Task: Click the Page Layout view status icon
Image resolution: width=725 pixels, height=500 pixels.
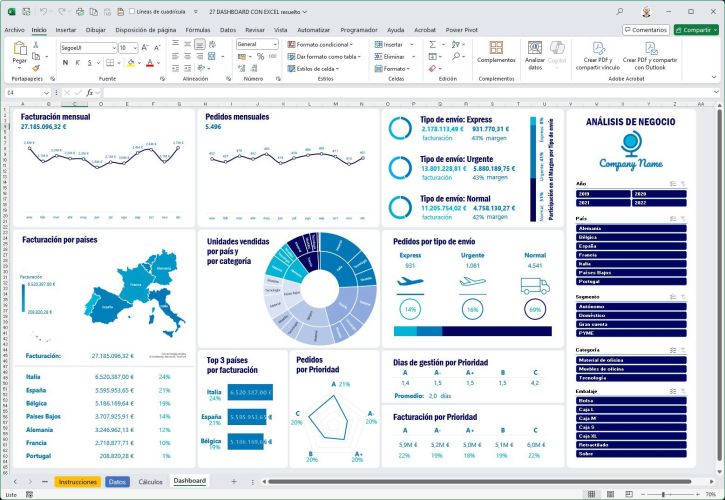Action: pyautogui.click(x=610, y=494)
